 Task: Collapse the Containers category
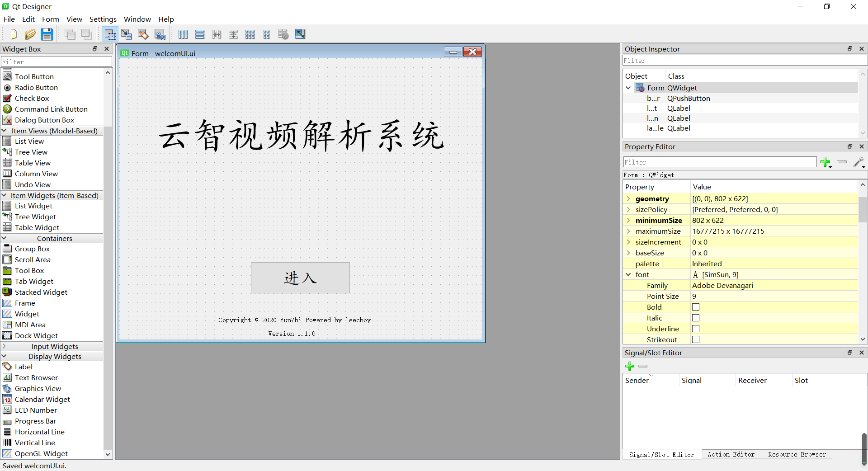click(4, 238)
